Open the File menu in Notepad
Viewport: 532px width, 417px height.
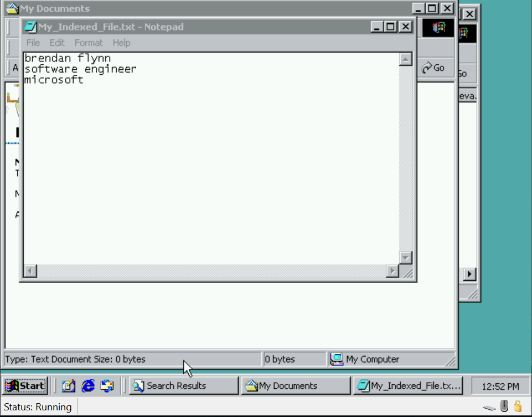click(x=33, y=43)
